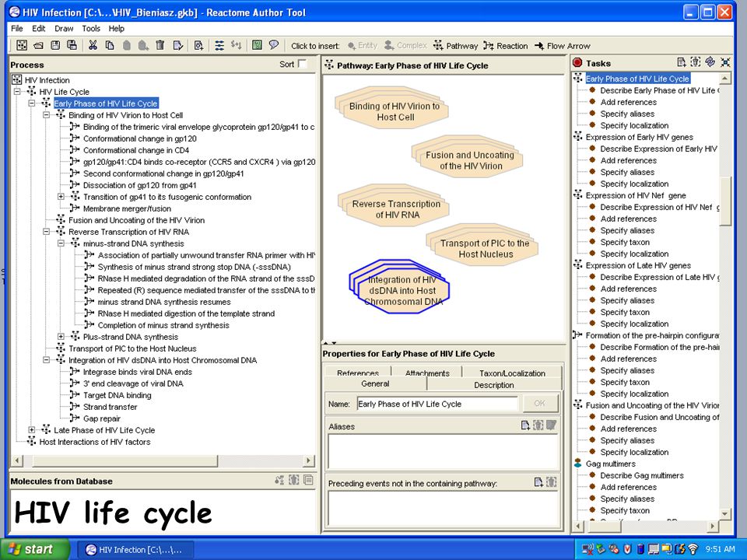Switch to the References tab
Screen dimensions: 747x560
tap(357, 373)
